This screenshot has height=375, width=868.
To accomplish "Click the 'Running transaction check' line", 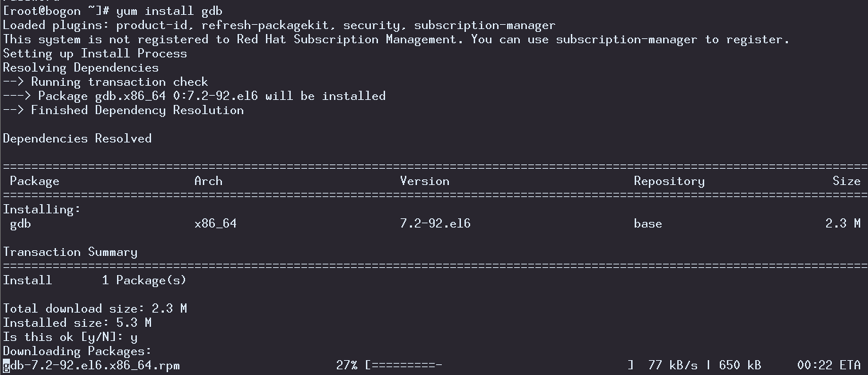I will (106, 82).
